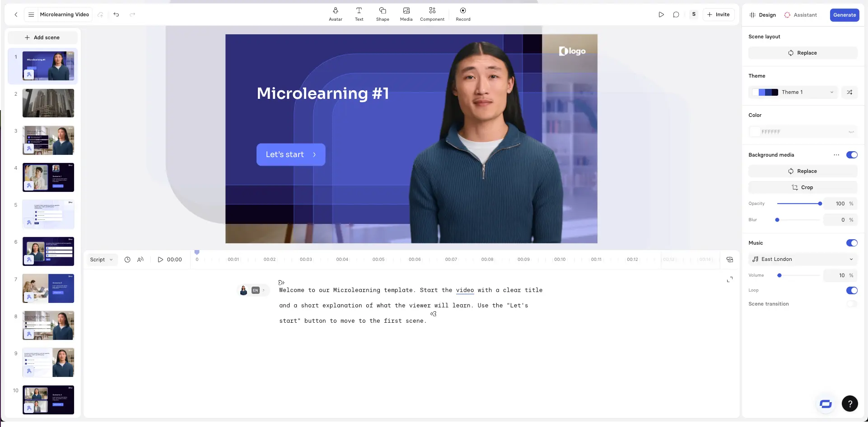This screenshot has width=868, height=427.
Task: Open Background media more options ellipsis
Action: [x=836, y=155]
